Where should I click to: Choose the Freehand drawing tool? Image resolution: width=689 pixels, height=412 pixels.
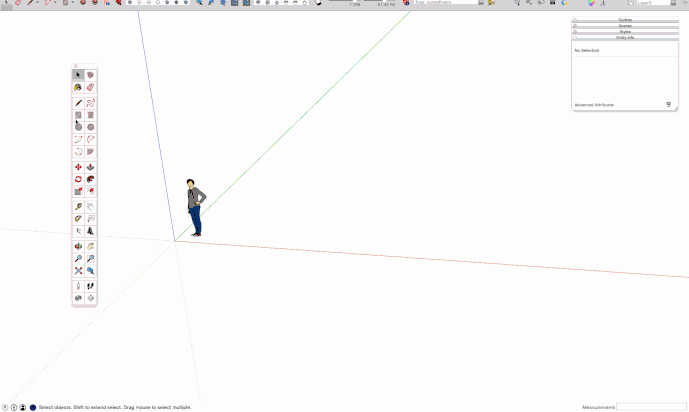tap(91, 103)
